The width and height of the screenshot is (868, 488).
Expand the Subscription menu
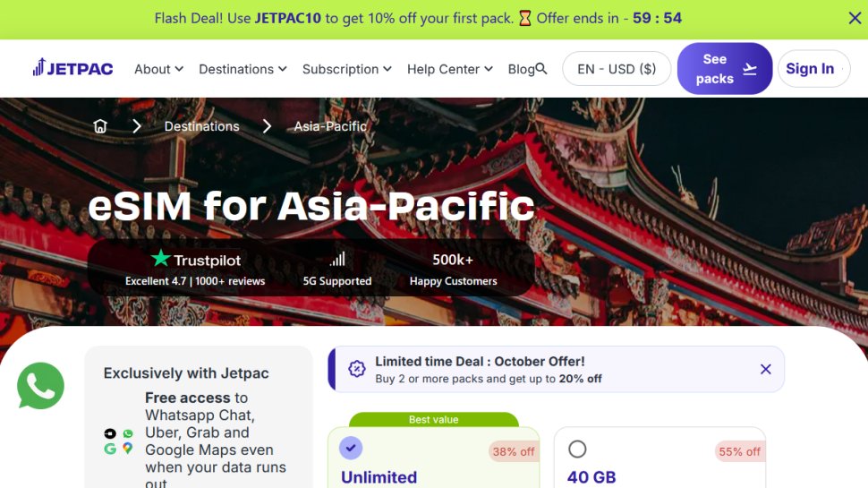[x=347, y=69]
